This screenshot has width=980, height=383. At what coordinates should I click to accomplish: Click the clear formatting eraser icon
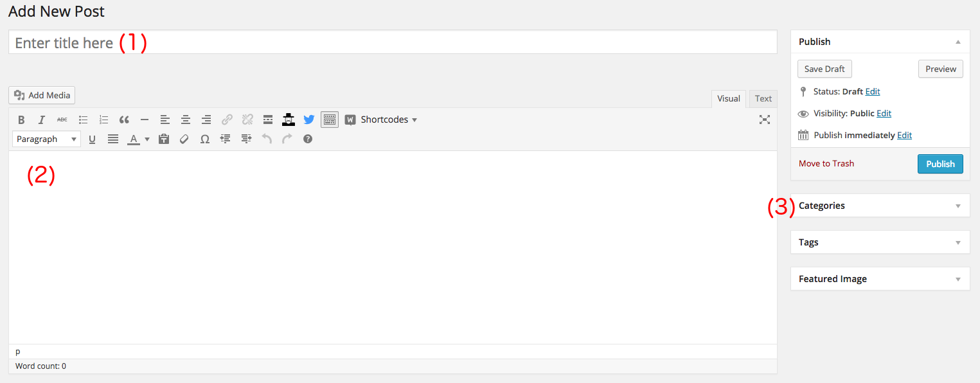[x=184, y=139]
